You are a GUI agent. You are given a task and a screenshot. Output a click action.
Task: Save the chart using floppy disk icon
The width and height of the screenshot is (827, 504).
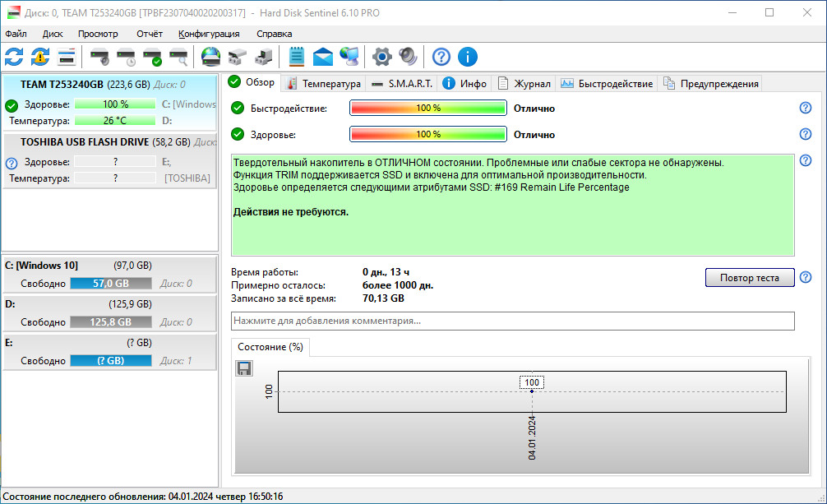coord(244,368)
